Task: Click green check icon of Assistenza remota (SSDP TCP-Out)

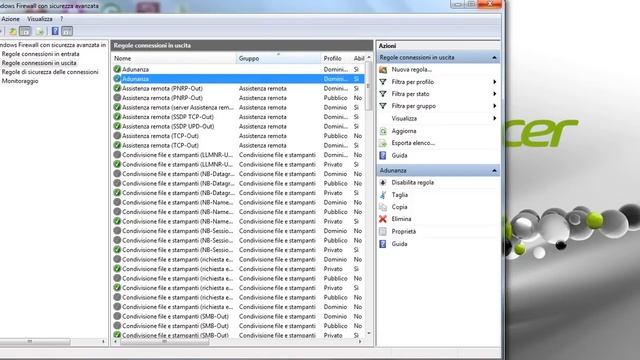Action: click(117, 117)
